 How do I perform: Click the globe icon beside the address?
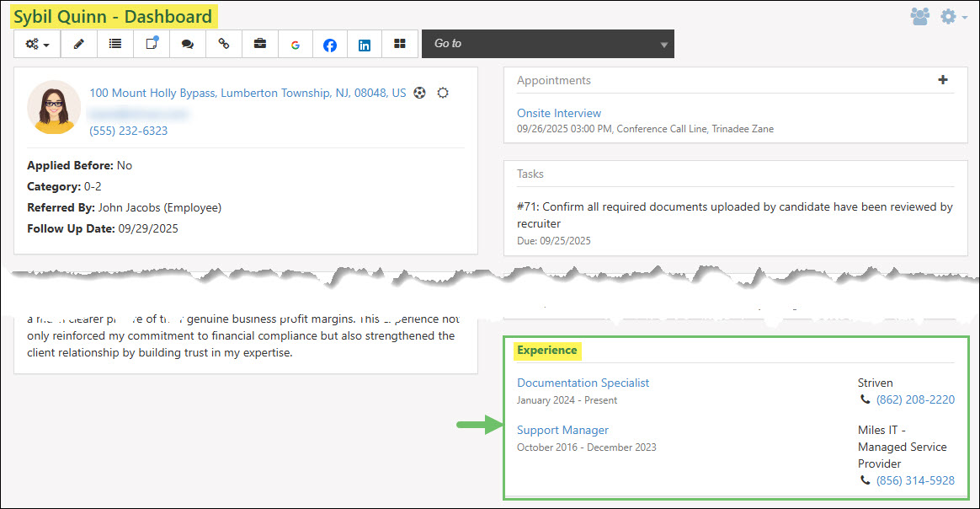pyautogui.click(x=420, y=93)
